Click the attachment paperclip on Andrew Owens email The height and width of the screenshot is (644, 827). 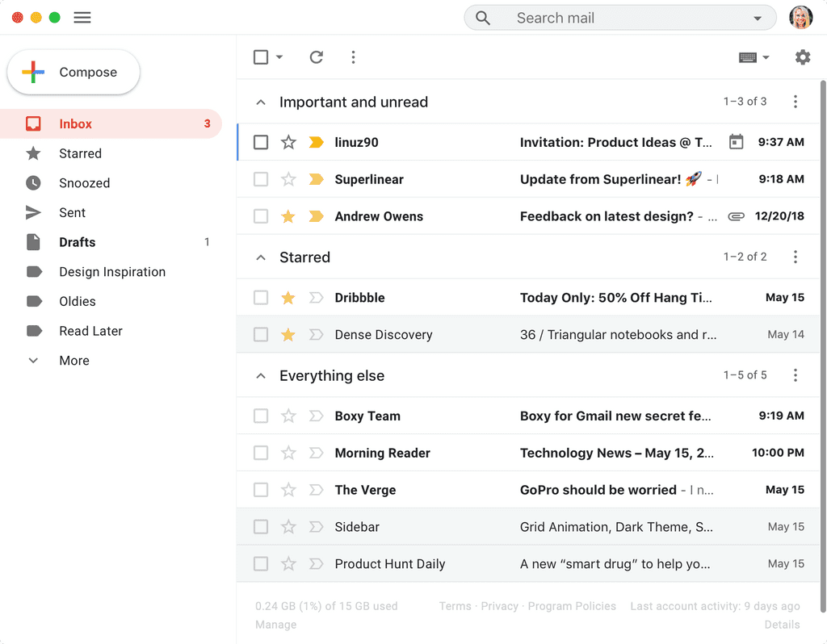point(736,216)
